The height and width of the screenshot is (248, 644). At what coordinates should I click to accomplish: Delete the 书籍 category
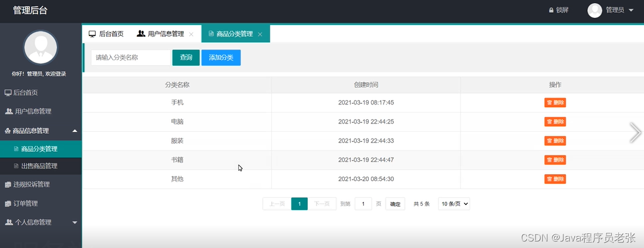(x=555, y=160)
